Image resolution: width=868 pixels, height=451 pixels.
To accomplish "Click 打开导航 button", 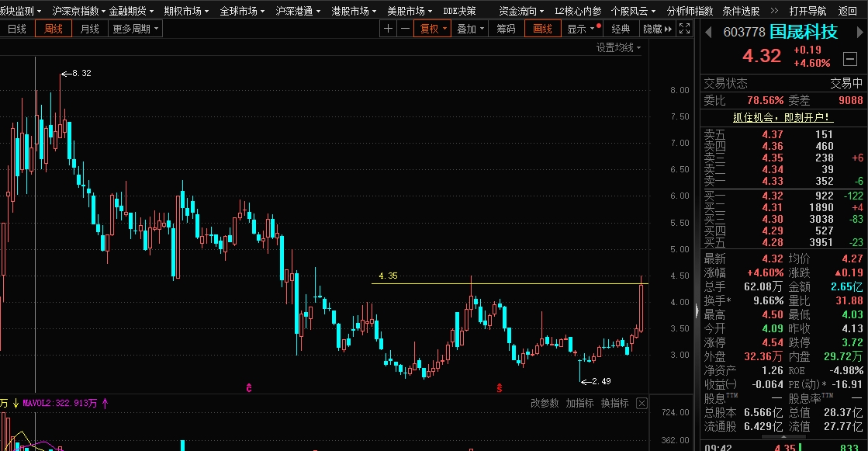I will click(807, 11).
